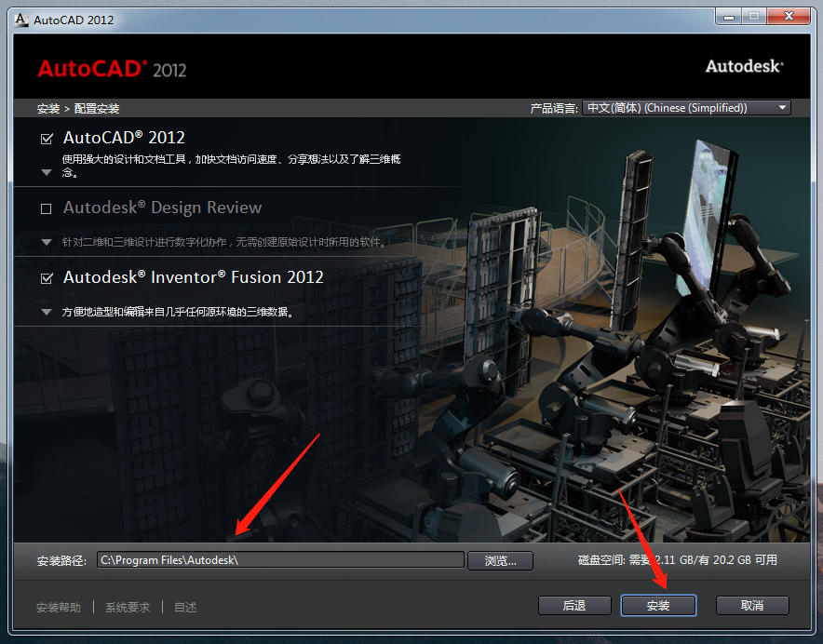
Task: Click the 安装 (Install) button
Action: pyautogui.click(x=658, y=605)
